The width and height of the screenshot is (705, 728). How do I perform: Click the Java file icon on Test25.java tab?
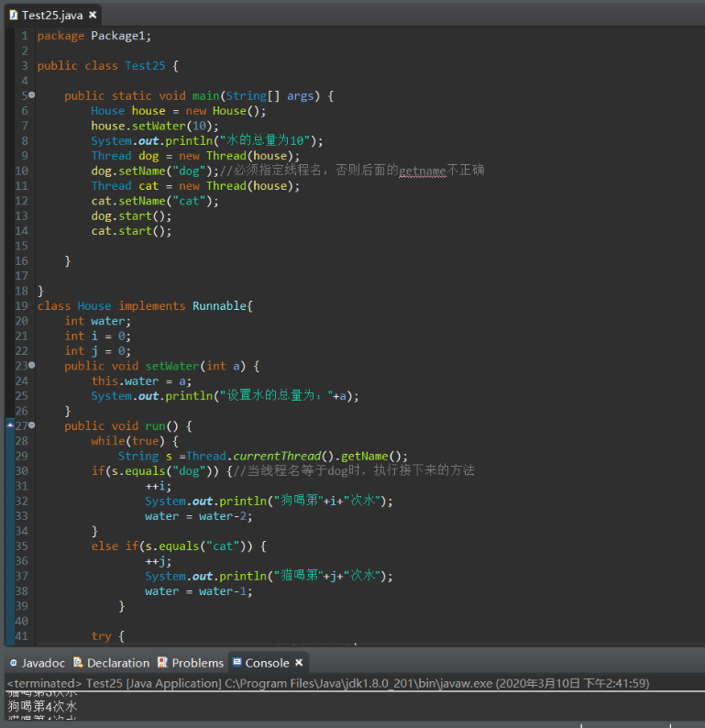pyautogui.click(x=12, y=15)
